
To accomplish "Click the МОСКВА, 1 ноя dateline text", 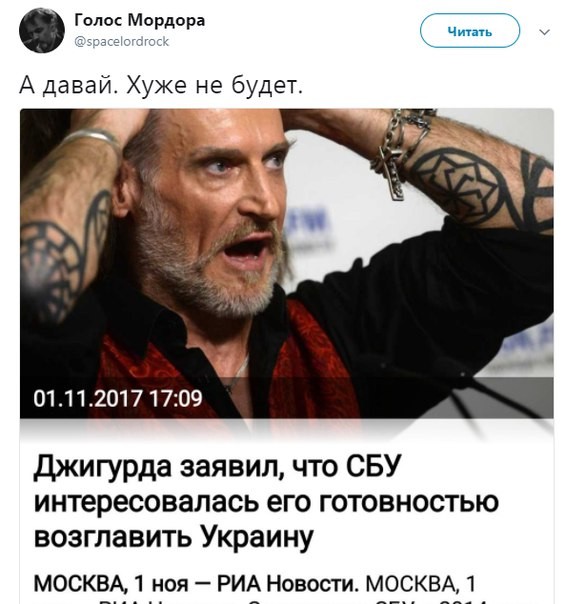I will 111,584.
